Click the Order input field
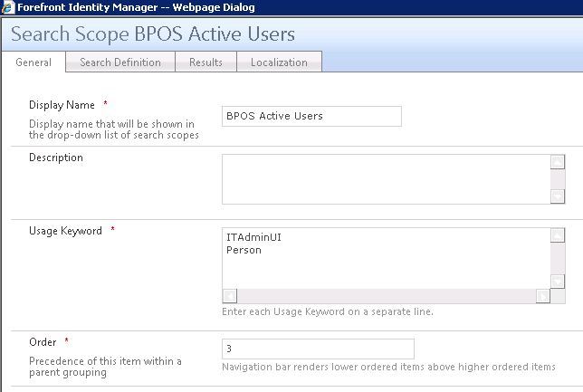The width and height of the screenshot is (583, 392). pyautogui.click(x=318, y=349)
